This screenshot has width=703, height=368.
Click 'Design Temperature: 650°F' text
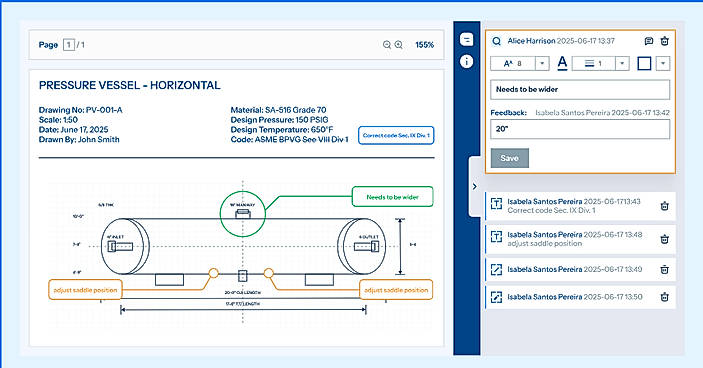(x=282, y=130)
